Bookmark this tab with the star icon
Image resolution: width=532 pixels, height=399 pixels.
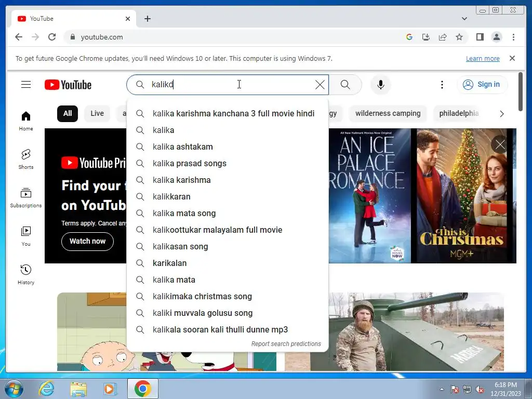459,37
